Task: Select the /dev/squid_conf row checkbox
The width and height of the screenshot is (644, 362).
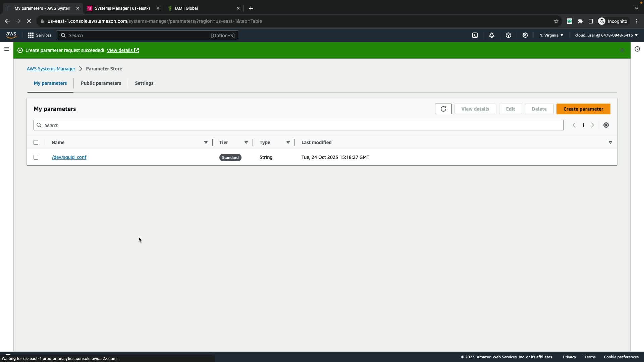Action: [36, 157]
